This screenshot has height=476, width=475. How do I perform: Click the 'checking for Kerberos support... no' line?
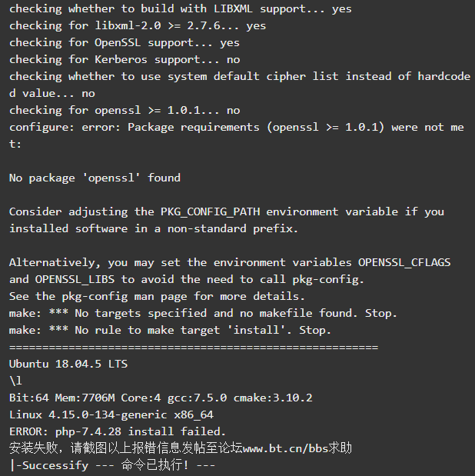tap(125, 59)
